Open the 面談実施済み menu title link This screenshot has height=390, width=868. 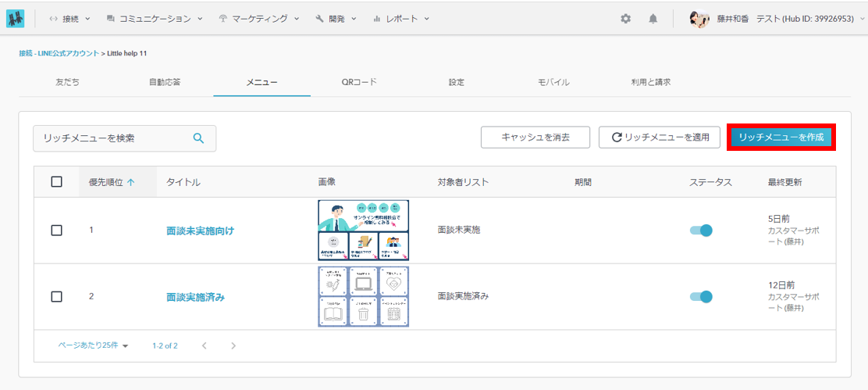tap(194, 297)
